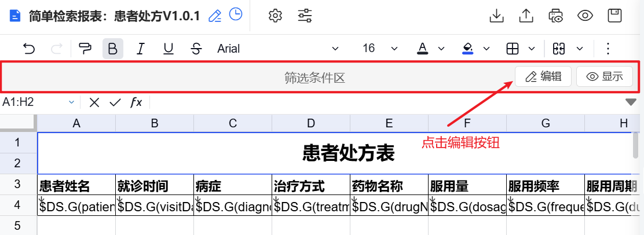Open the more options vertical dots
The image size is (644, 235).
click(x=608, y=49)
